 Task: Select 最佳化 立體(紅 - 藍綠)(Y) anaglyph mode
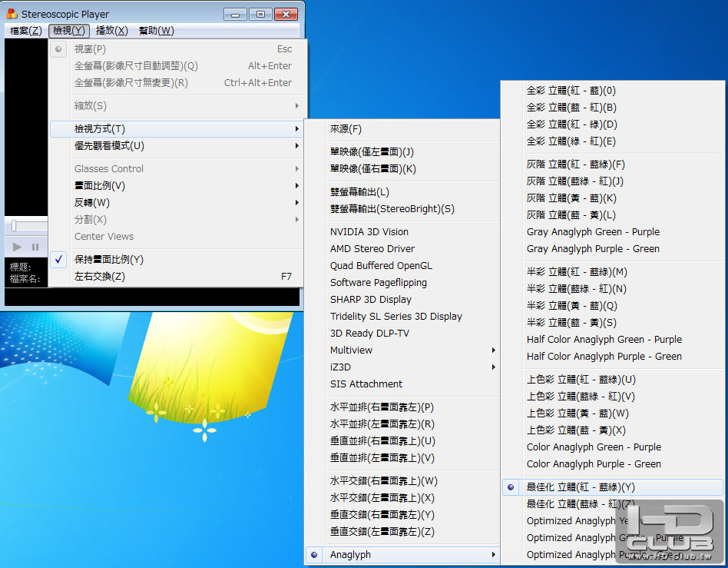click(613, 487)
